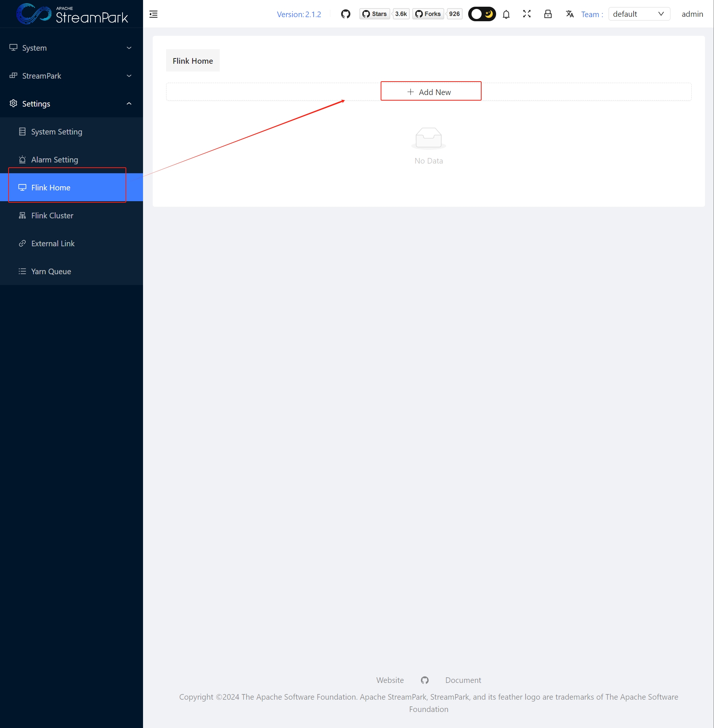
Task: Open the GitHub icon in header
Action: coord(345,14)
